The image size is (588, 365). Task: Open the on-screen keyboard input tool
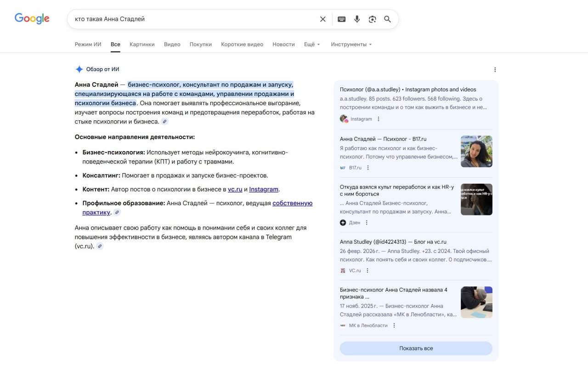point(341,19)
